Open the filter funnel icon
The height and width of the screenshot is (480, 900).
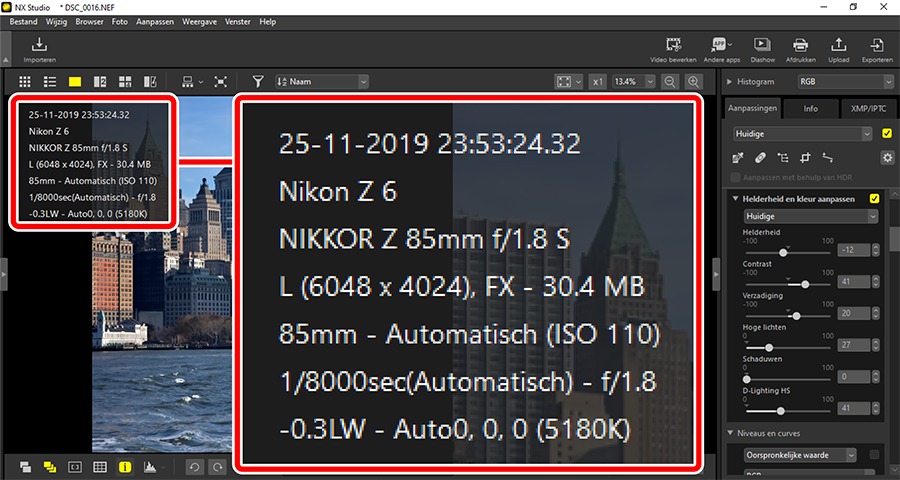click(258, 82)
